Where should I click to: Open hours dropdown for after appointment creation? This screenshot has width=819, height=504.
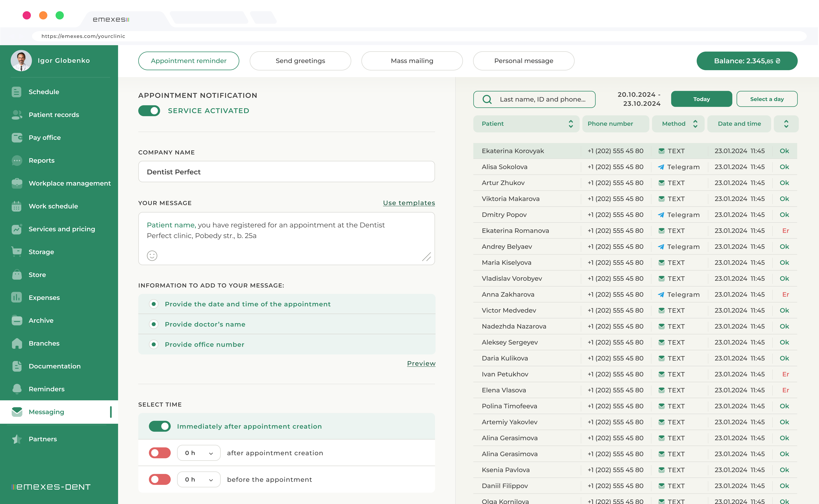(x=199, y=453)
